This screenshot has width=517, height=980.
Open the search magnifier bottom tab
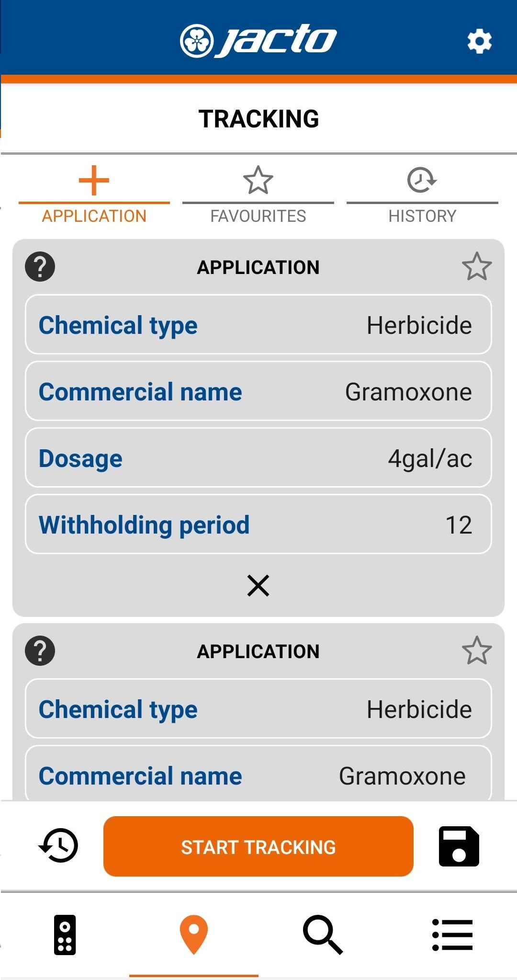(x=323, y=934)
